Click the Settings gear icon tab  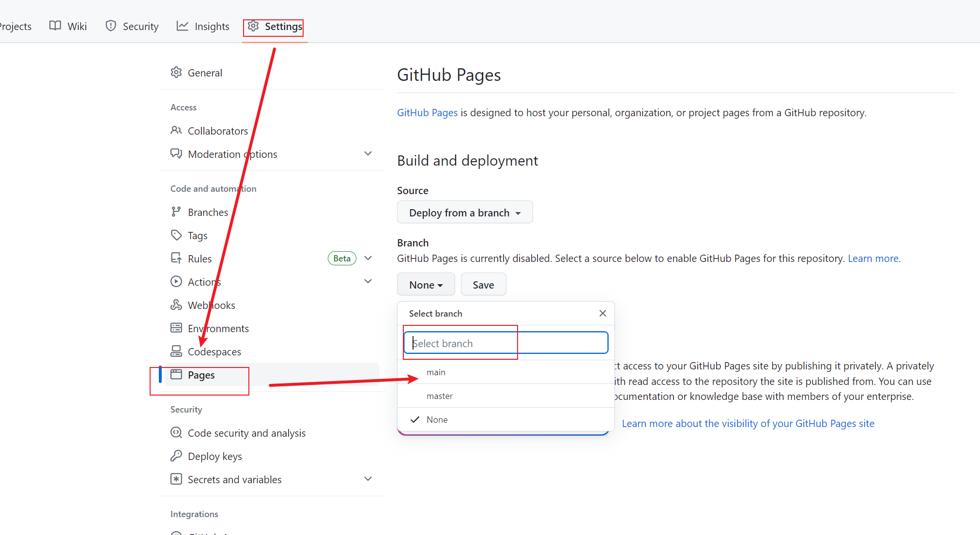click(253, 26)
